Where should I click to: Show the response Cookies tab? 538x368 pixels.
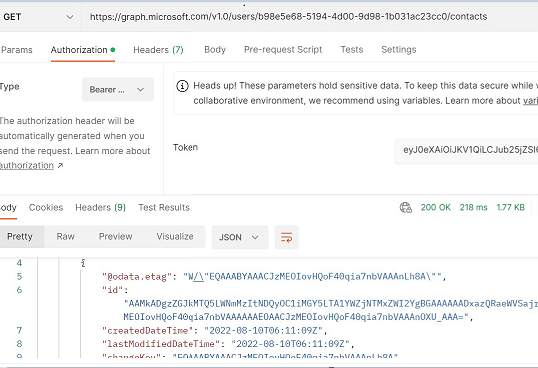click(x=46, y=207)
